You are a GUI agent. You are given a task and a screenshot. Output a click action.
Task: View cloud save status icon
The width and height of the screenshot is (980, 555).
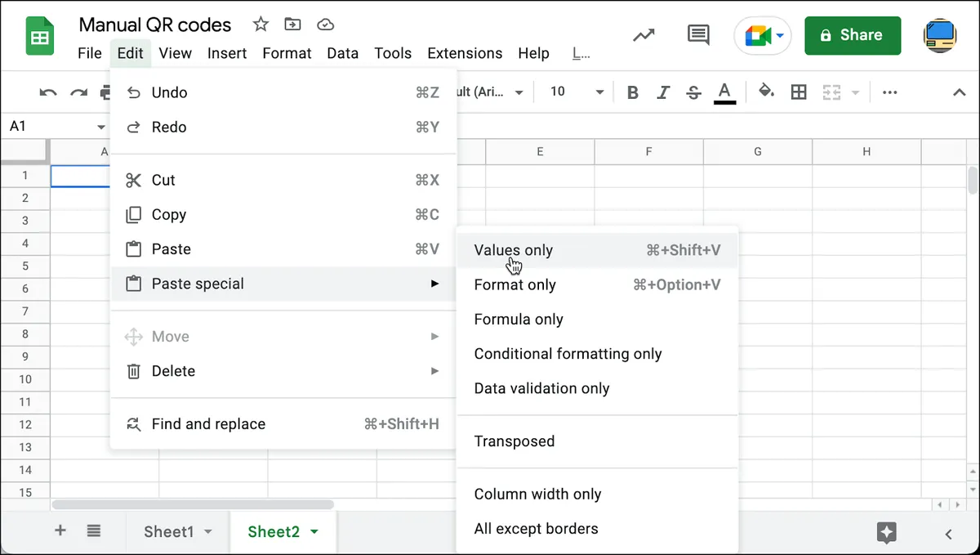point(325,25)
